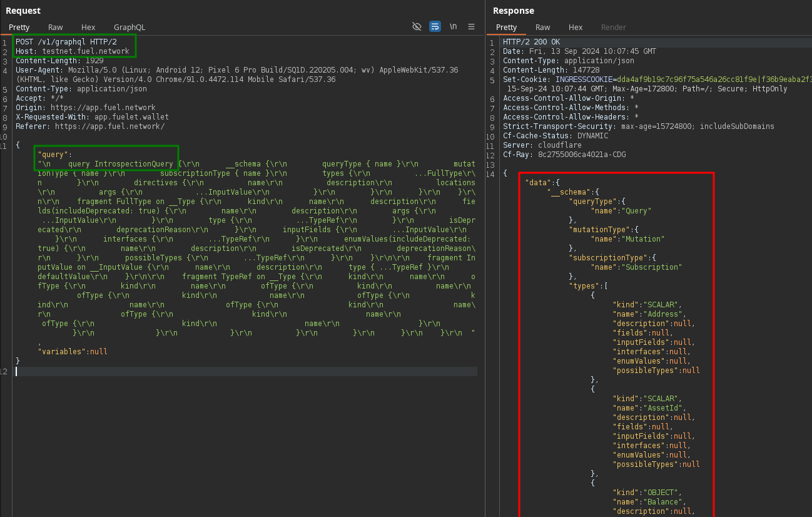Toggle the \n non-printable characters button
The width and height of the screenshot is (812, 517).
click(454, 27)
